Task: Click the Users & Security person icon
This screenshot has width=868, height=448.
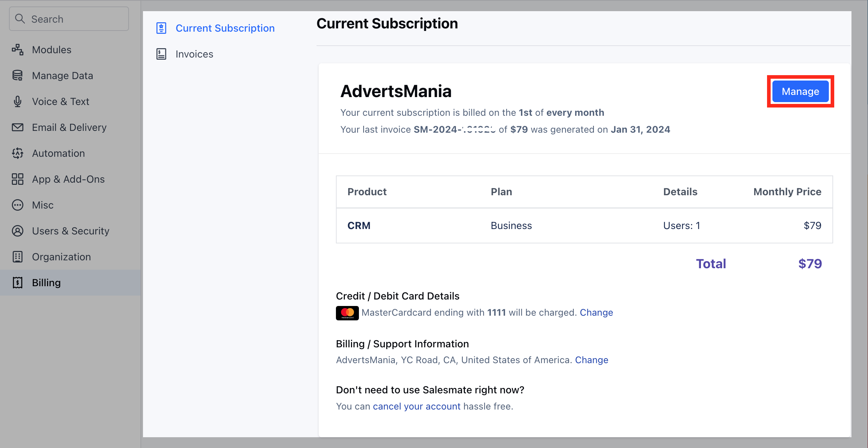Action: coord(18,231)
